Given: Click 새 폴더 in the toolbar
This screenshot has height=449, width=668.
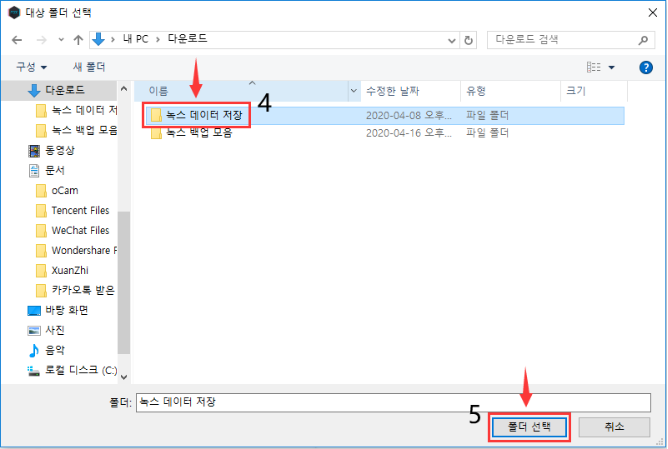Looking at the screenshot, I should [89, 67].
